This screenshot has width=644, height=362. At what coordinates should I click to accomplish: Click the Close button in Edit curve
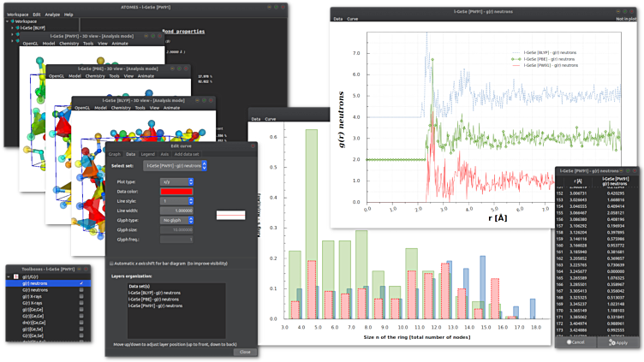pyautogui.click(x=245, y=352)
